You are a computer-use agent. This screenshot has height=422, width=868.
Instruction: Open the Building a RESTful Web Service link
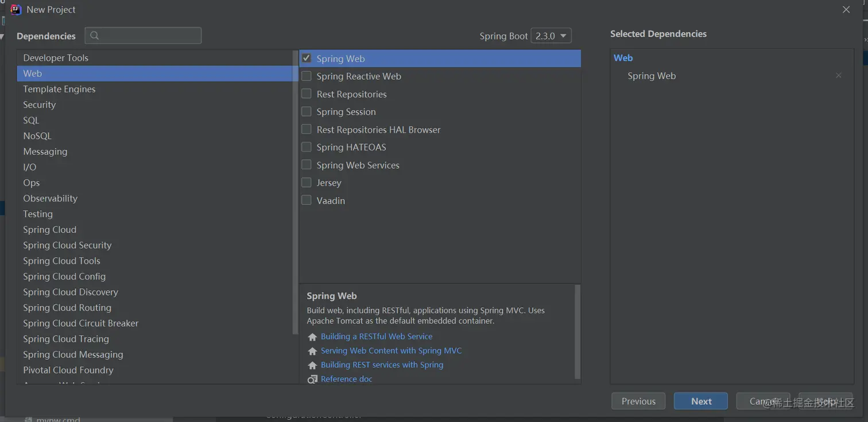tap(377, 336)
